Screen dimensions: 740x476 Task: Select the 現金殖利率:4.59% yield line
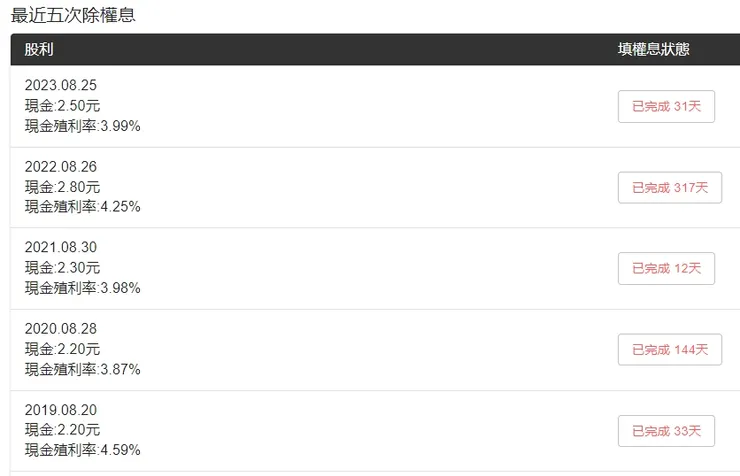(82, 450)
